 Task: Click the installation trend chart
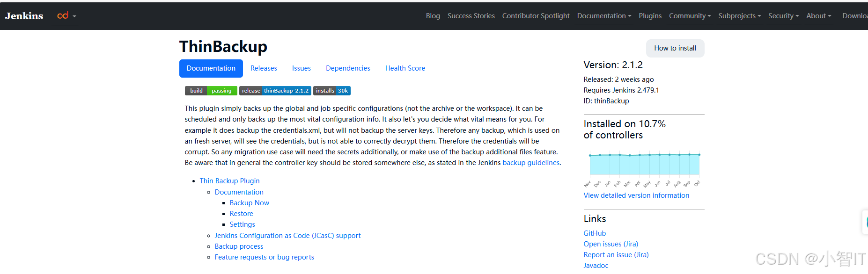pyautogui.click(x=644, y=168)
